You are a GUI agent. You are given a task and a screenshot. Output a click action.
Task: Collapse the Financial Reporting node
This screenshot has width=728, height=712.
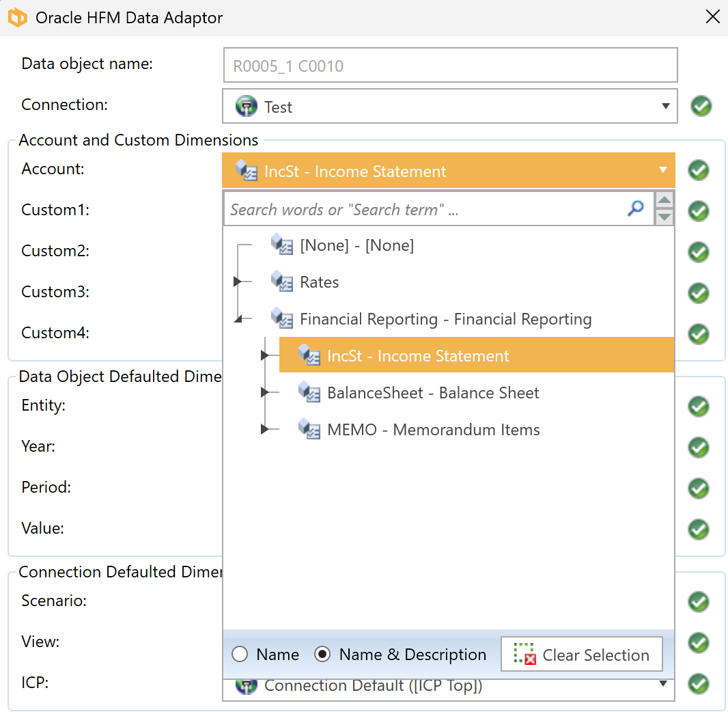click(237, 319)
